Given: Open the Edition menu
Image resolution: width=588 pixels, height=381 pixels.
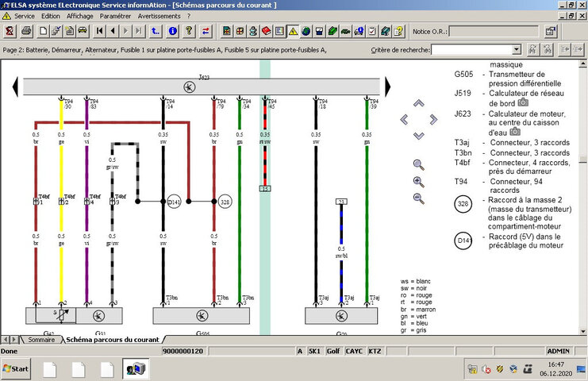Looking at the screenshot, I should click(51, 16).
